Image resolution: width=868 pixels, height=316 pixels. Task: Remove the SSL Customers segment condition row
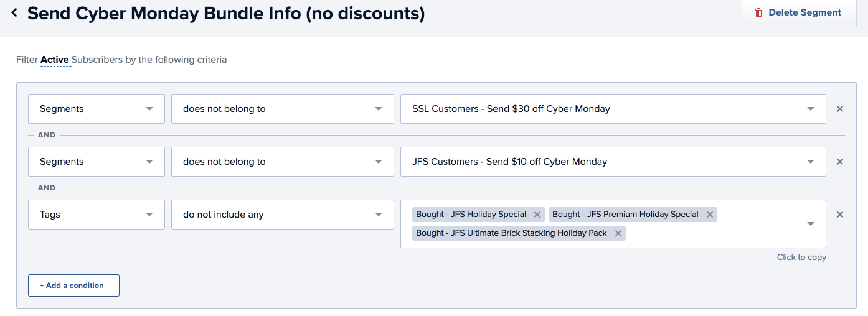[839, 109]
